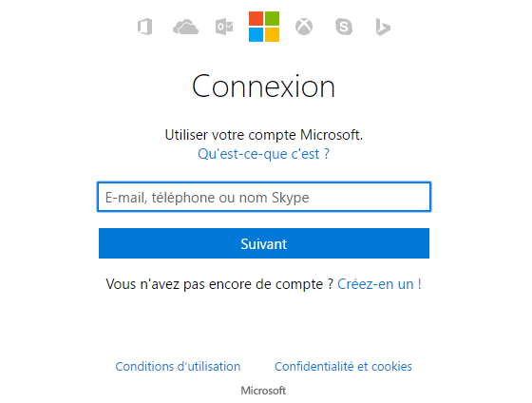The width and height of the screenshot is (532, 403).
Task: Open the Qu'est-ce-que c'est ? link
Action: pyautogui.click(x=264, y=154)
